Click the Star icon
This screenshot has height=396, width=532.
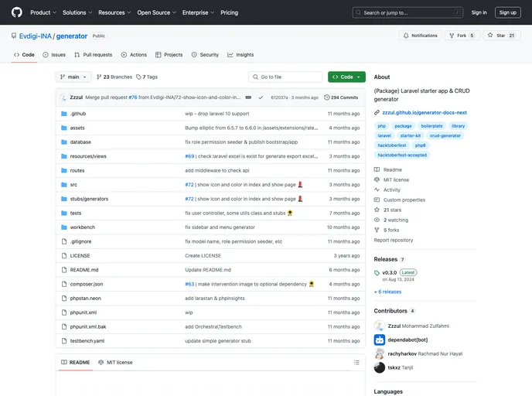tap(490, 35)
